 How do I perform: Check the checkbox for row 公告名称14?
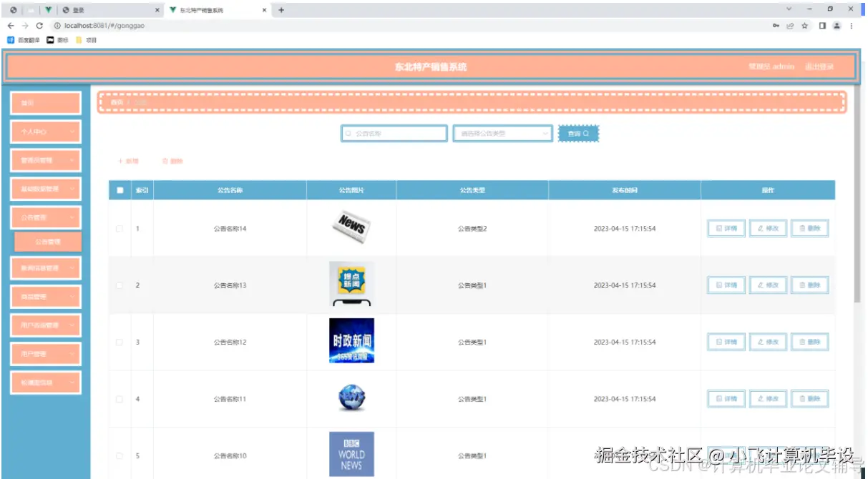(x=120, y=229)
